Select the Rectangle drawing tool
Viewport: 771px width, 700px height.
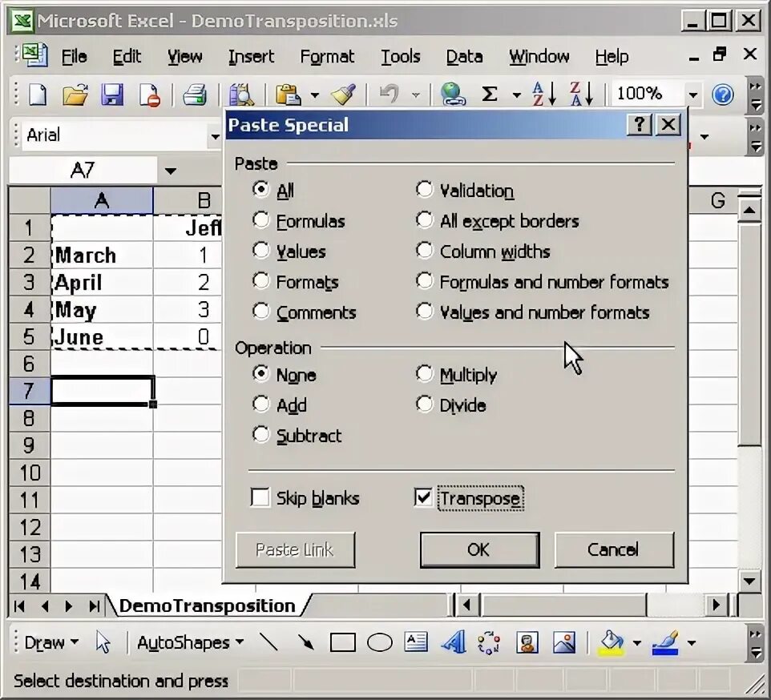pyautogui.click(x=343, y=642)
